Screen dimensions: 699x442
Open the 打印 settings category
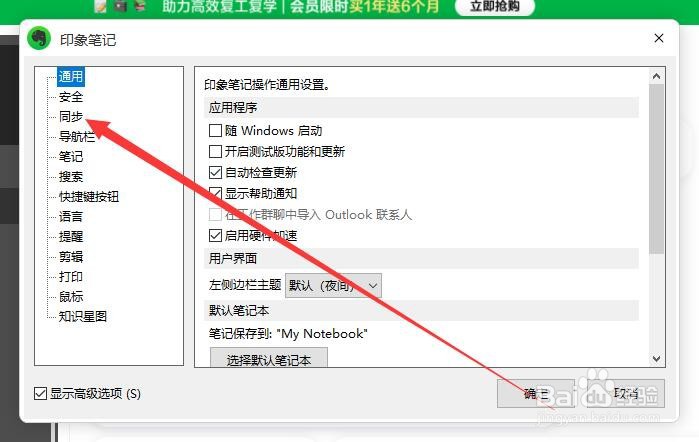[70, 277]
